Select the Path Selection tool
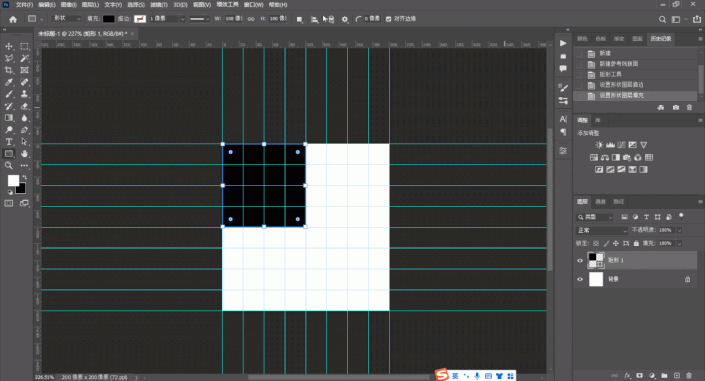 click(x=24, y=142)
